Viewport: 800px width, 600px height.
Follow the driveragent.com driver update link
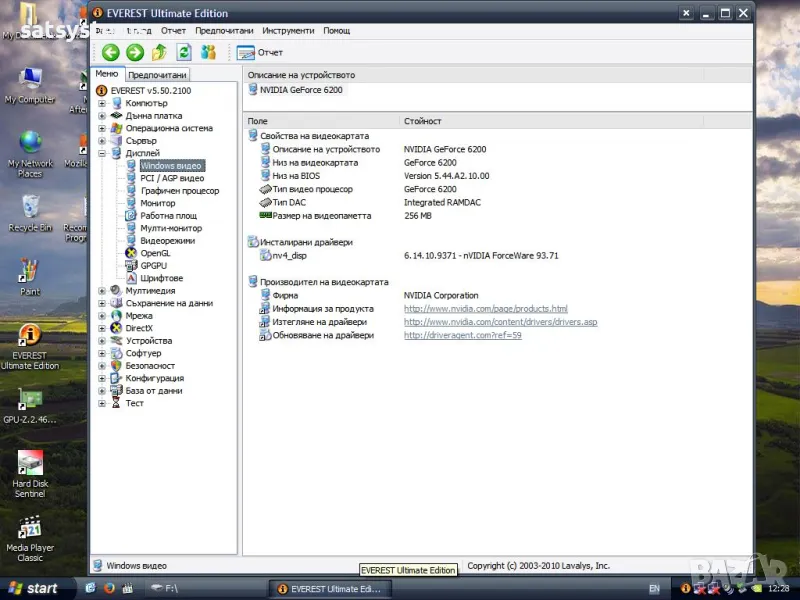point(462,335)
